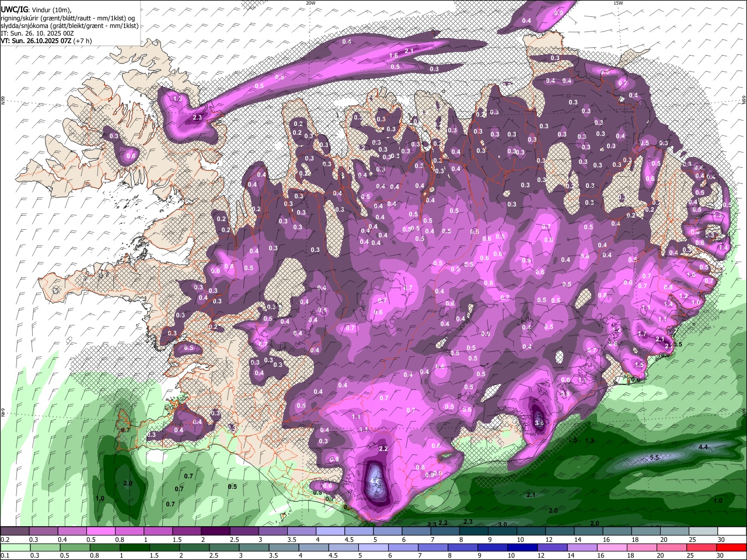
Task: Pick the dark plum 0.2–0.3 snow legend swatch
Action: pyautogui.click(x=15, y=531)
